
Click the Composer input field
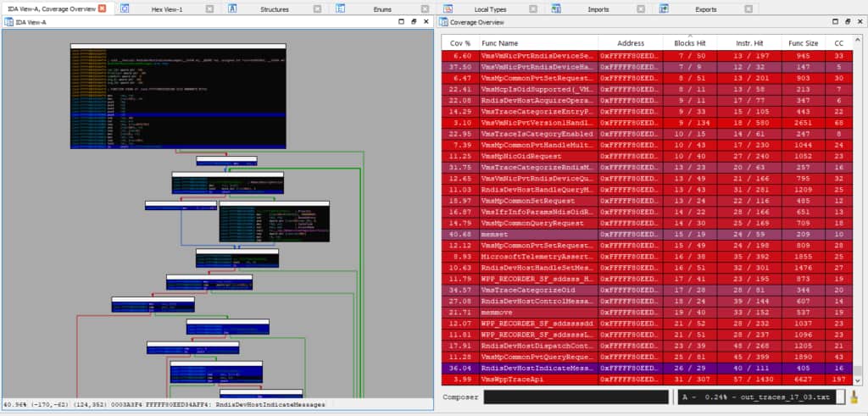[575, 398]
